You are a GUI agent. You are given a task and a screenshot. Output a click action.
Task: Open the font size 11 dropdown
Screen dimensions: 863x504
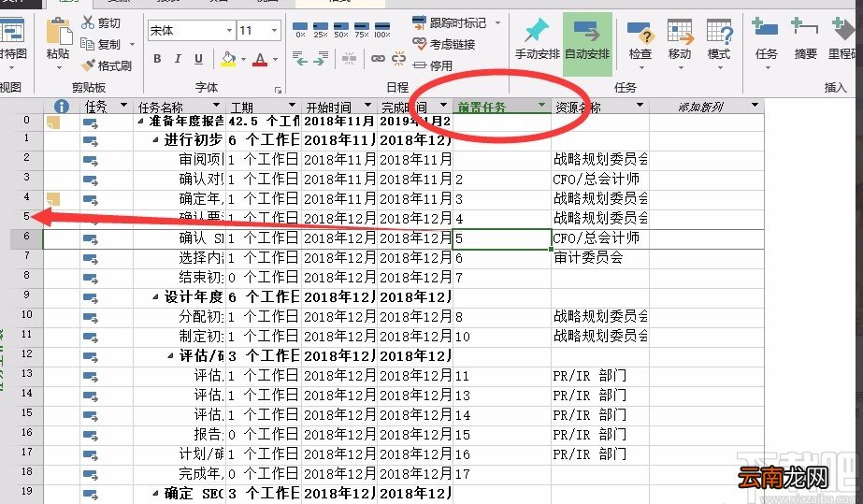tap(274, 30)
